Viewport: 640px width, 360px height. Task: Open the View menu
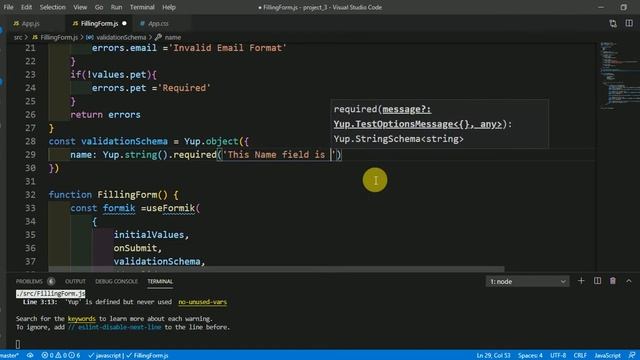coord(80,7)
